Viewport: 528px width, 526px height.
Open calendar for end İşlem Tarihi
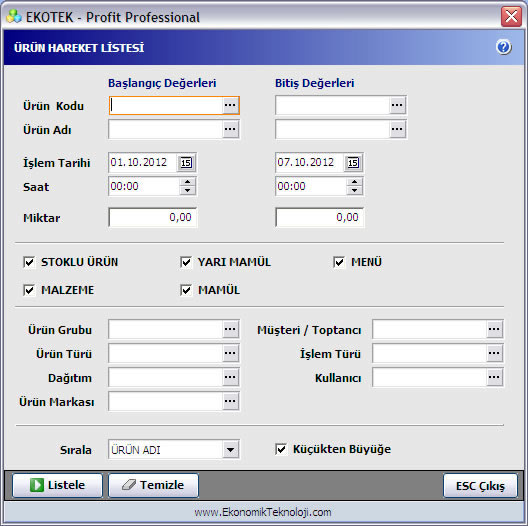coord(353,163)
